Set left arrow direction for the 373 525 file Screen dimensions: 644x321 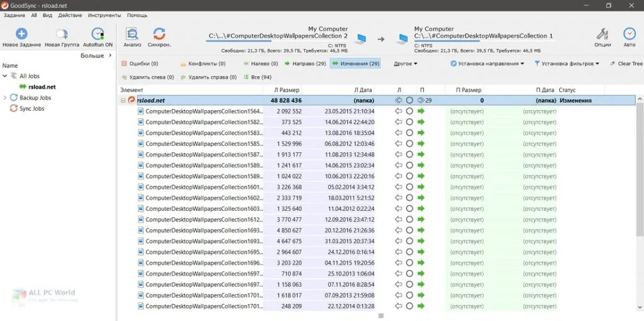398,122
